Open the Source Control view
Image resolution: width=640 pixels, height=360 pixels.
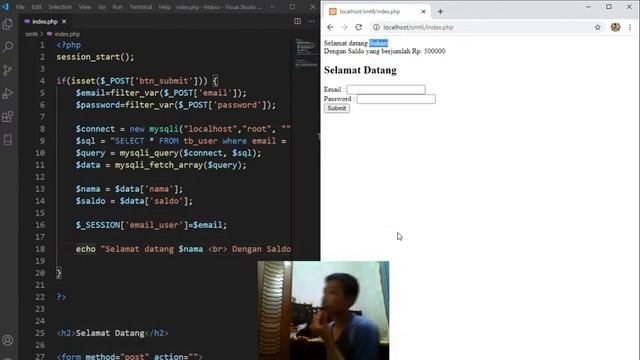click(x=8, y=70)
